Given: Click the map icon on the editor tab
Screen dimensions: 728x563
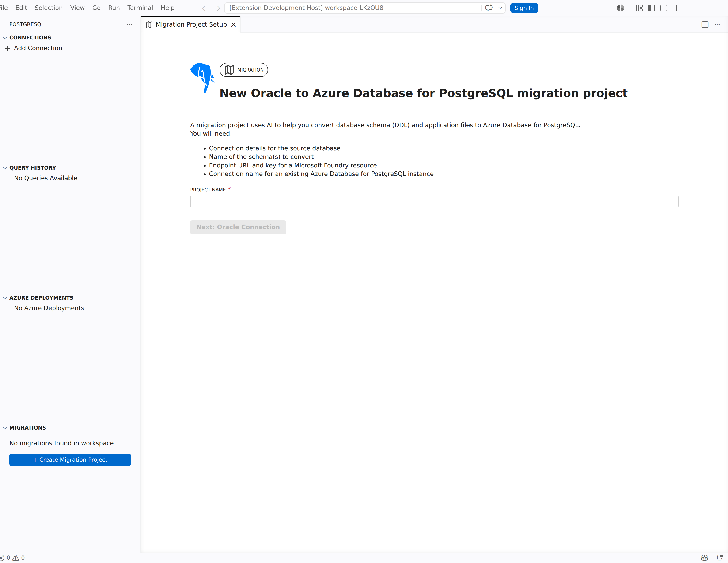Looking at the screenshot, I should [x=149, y=25].
